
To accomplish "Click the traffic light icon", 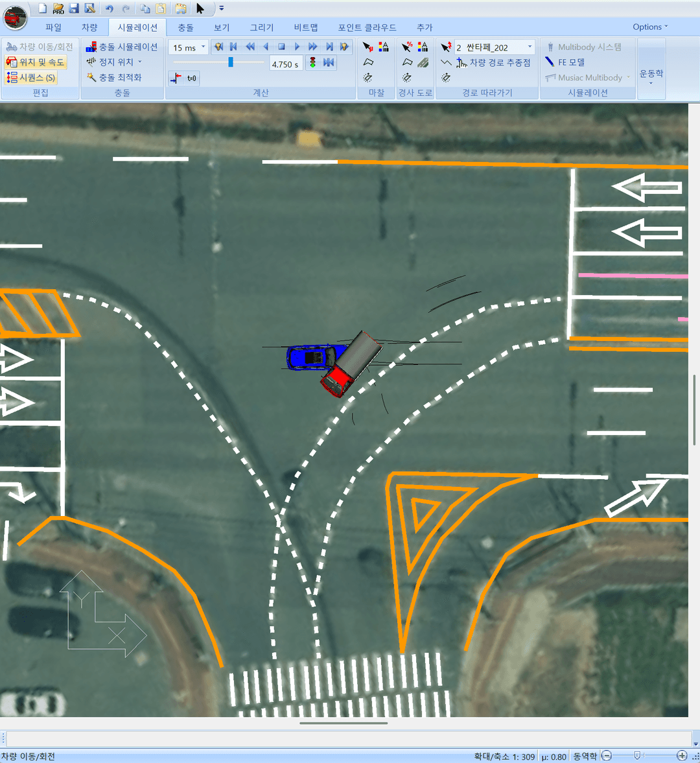I will pos(312,63).
